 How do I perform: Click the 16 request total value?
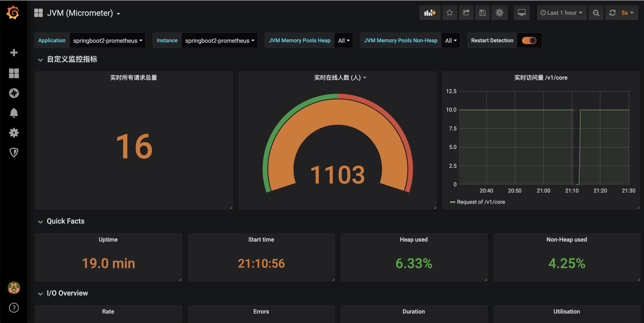[x=134, y=146]
